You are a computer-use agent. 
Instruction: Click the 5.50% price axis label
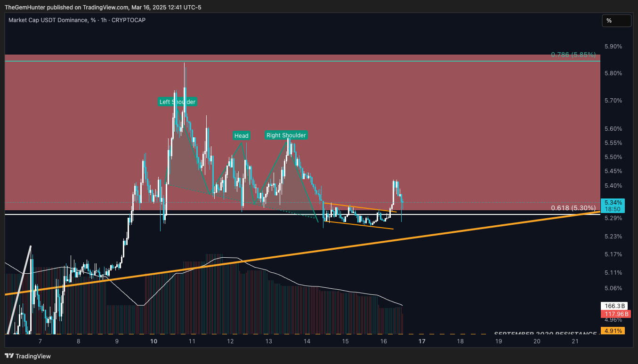point(613,157)
